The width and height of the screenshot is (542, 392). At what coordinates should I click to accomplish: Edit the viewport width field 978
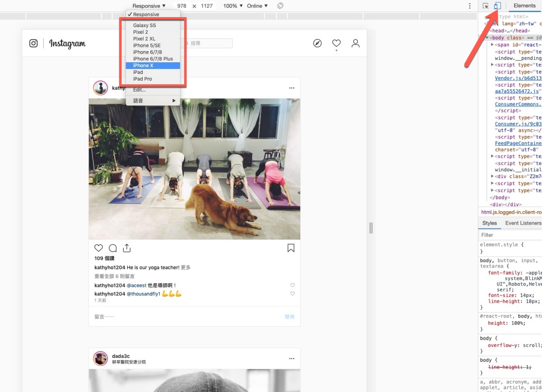tap(182, 6)
